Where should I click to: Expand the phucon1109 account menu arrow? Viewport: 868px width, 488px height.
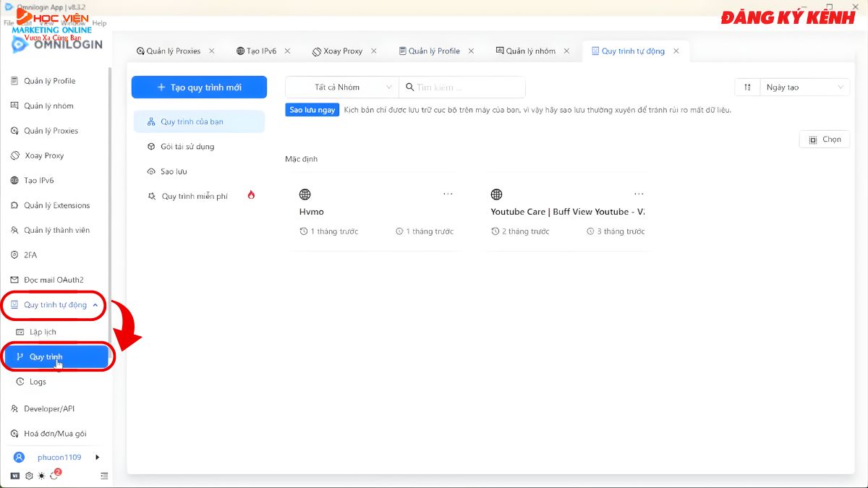[x=97, y=457]
